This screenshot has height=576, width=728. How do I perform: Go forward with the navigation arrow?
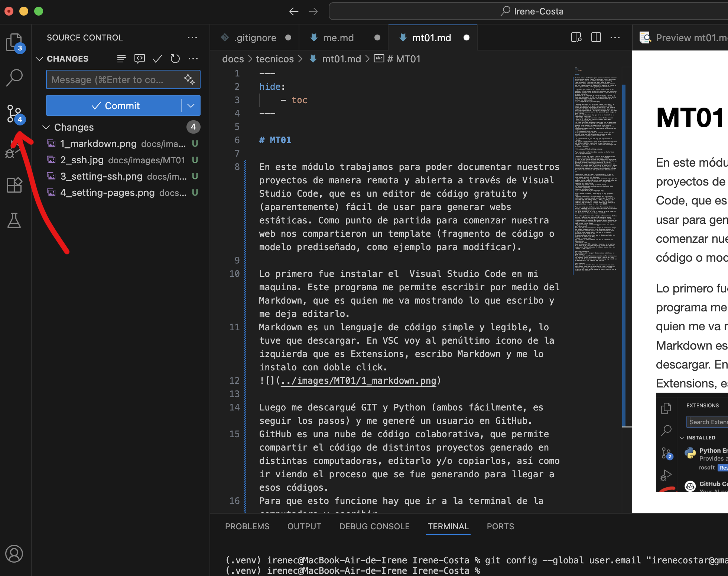[x=313, y=12]
